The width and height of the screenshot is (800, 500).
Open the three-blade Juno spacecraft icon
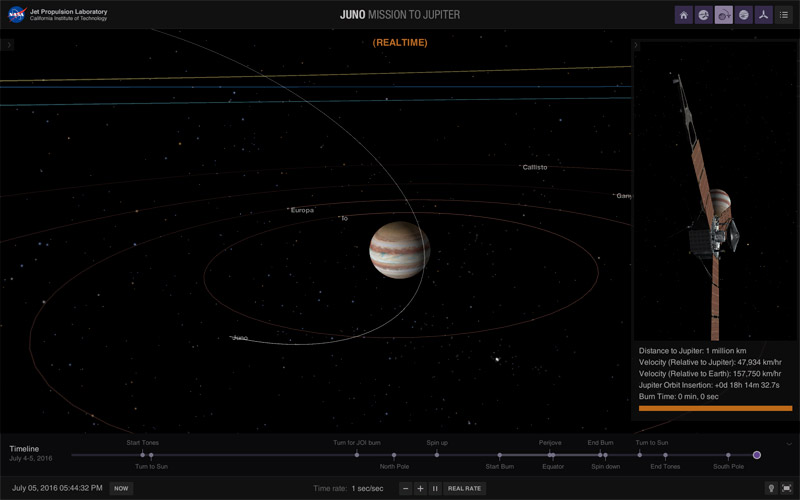click(x=763, y=15)
